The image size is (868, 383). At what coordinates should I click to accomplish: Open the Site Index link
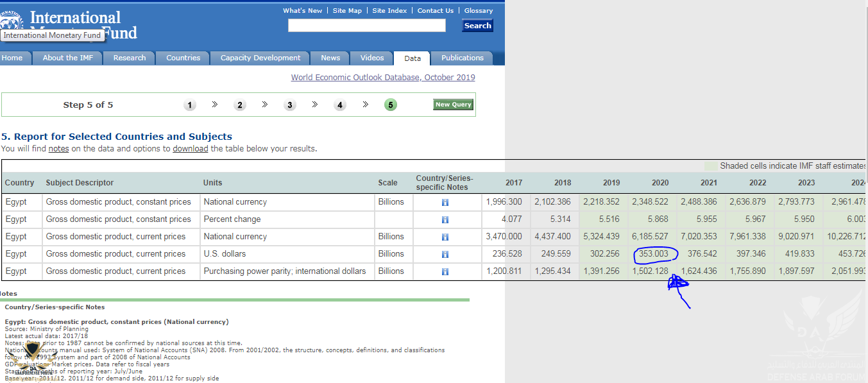click(x=389, y=11)
